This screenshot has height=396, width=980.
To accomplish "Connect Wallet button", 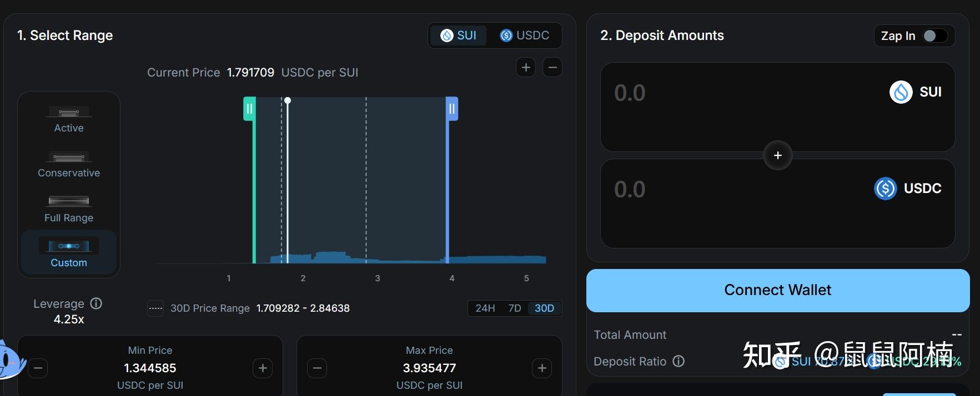I will click(x=778, y=290).
